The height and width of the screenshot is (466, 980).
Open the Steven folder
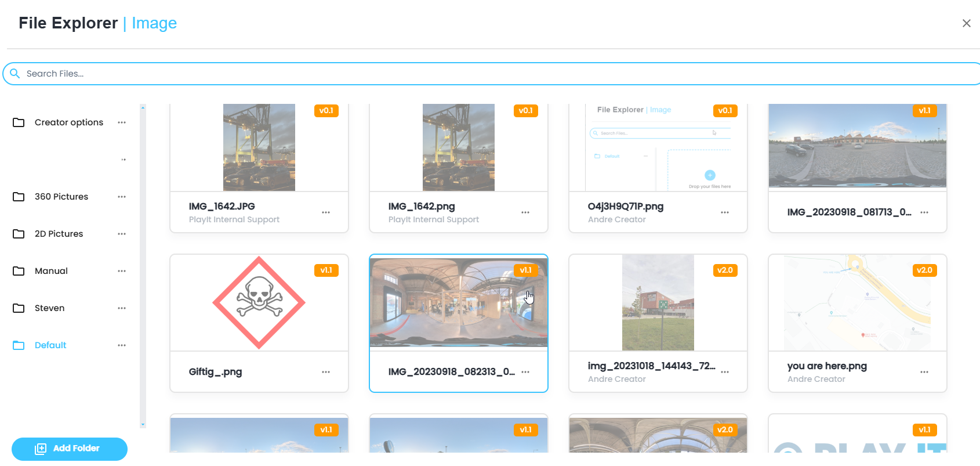[x=49, y=308]
